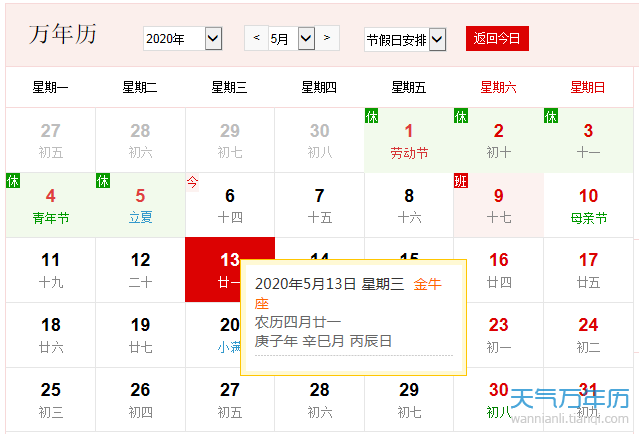The height and width of the screenshot is (434, 639).
Task: Click the 星期一 column header
Action: [x=51, y=87]
